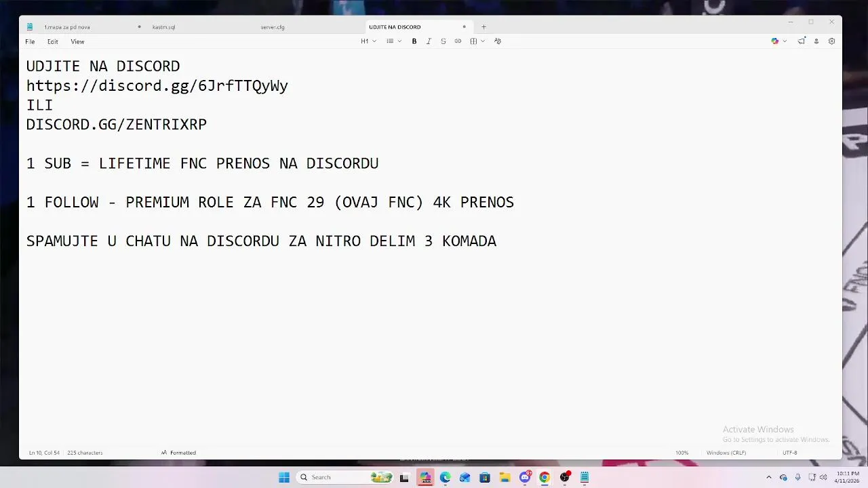Expand the table dropdown arrow

point(483,41)
